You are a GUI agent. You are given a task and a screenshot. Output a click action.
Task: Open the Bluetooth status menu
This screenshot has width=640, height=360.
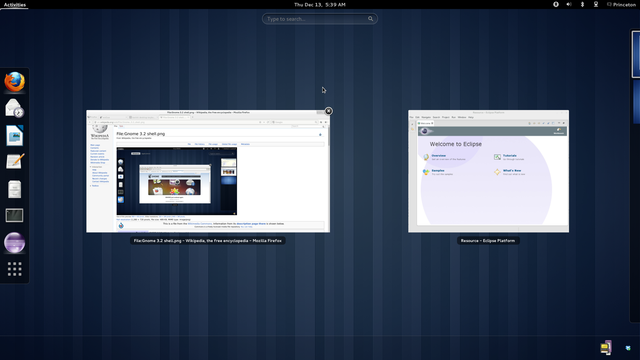[x=582, y=4]
